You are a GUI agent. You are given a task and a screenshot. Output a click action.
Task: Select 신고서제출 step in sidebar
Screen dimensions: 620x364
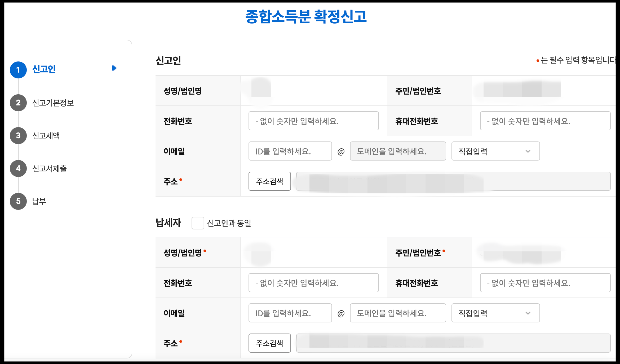point(49,168)
